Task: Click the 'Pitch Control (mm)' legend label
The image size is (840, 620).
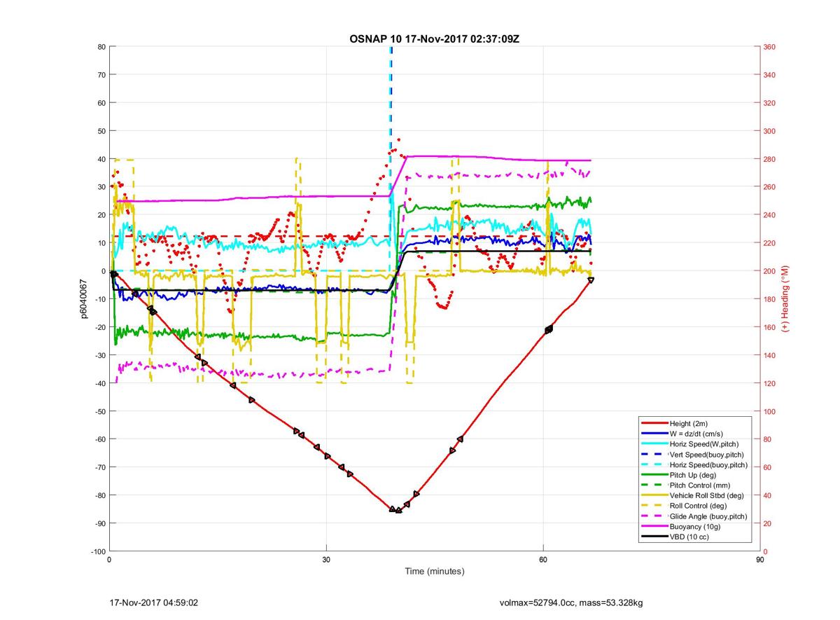Action: pyautogui.click(x=699, y=485)
